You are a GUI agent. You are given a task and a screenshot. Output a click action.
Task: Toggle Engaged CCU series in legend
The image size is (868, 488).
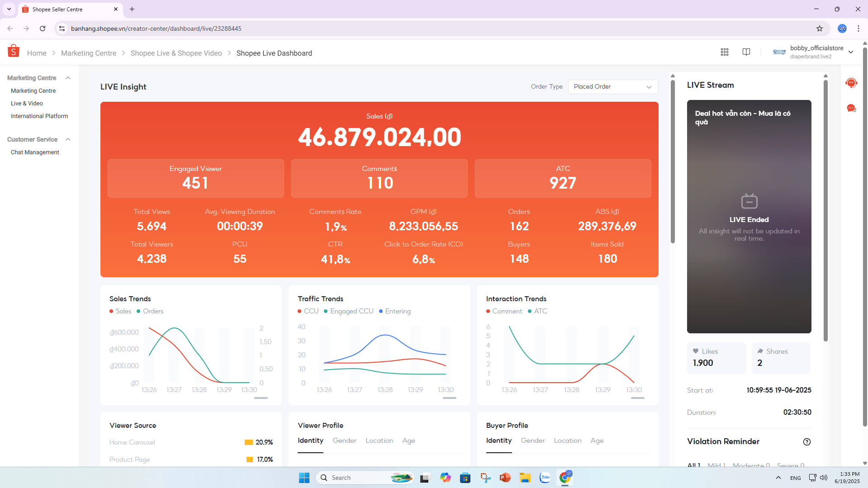[349, 311]
